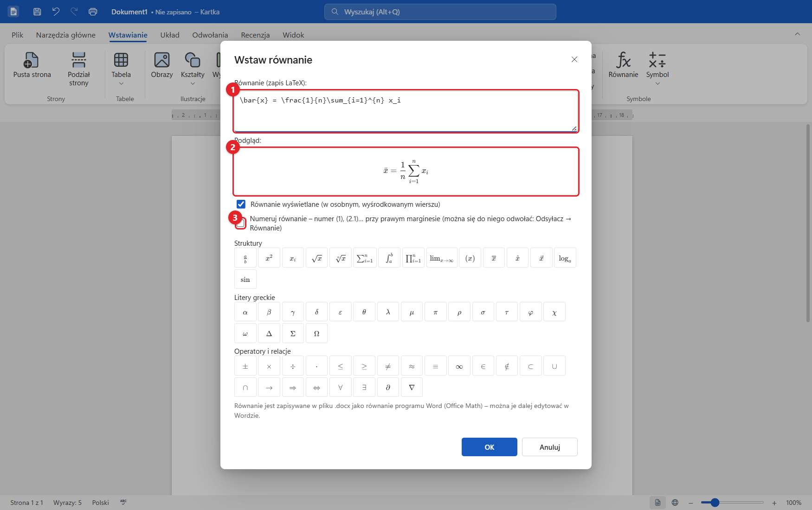This screenshot has width=812, height=510.
Task: Insert the square root structure
Action: click(317, 258)
